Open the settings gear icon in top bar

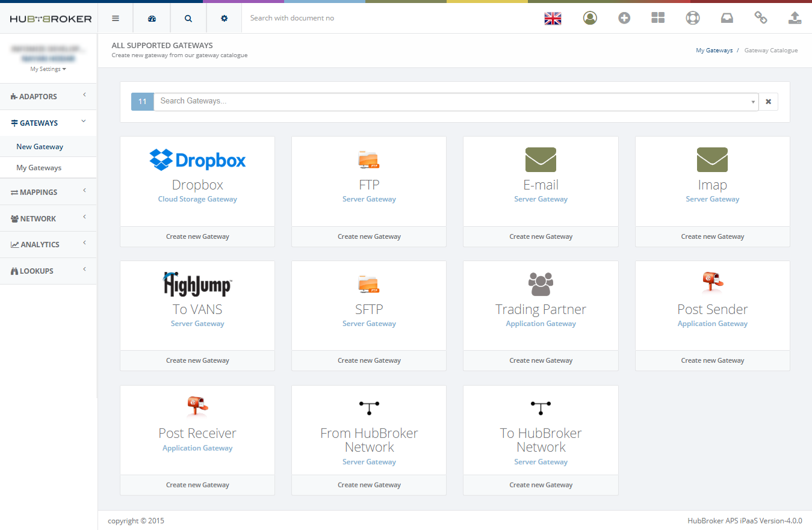pos(224,18)
